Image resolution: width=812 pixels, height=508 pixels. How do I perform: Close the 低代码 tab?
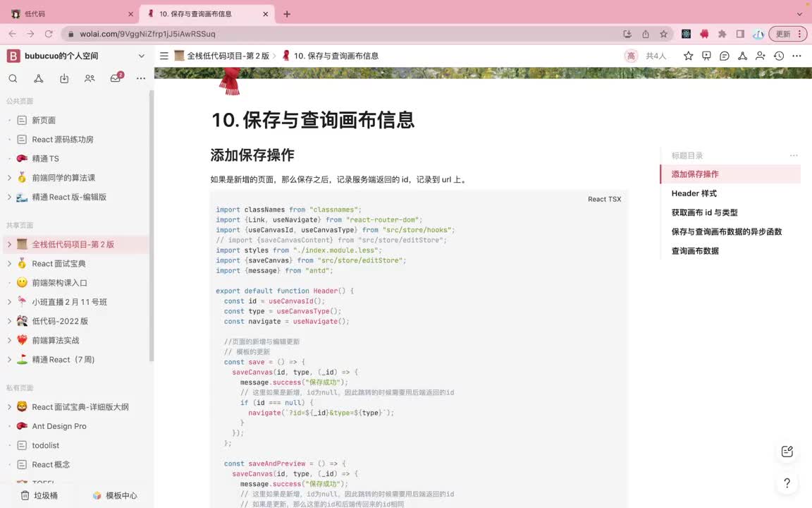pyautogui.click(x=130, y=14)
